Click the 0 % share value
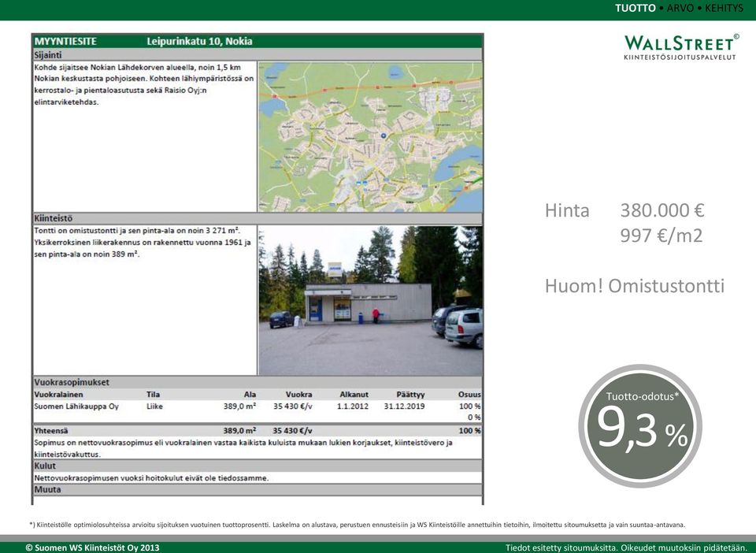The width and height of the screenshot is (756, 553). (x=474, y=418)
